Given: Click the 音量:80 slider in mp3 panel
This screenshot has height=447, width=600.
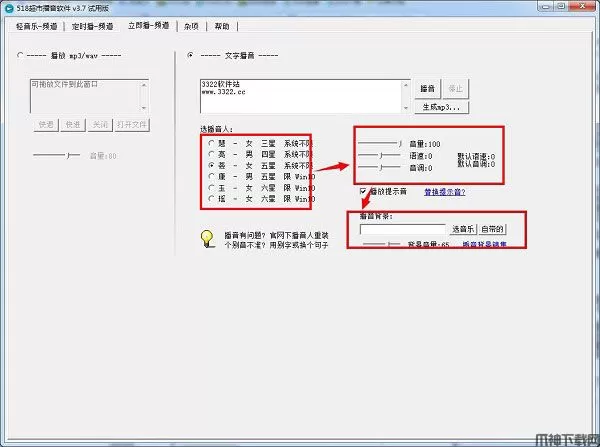Looking at the screenshot, I should coord(56,155).
